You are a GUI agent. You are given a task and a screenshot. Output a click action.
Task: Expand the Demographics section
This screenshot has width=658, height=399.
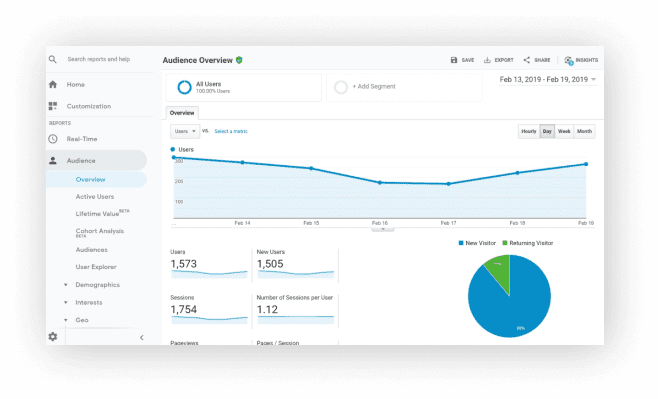pos(65,285)
